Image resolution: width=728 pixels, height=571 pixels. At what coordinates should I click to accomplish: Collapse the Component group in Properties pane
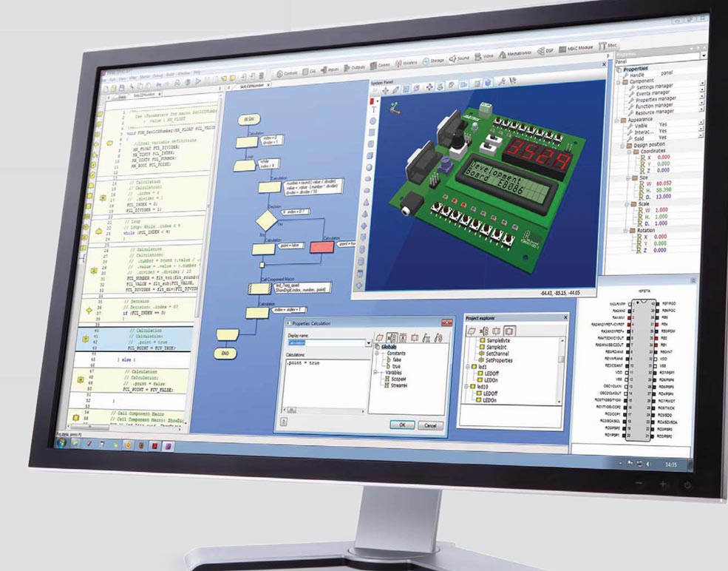coord(619,82)
